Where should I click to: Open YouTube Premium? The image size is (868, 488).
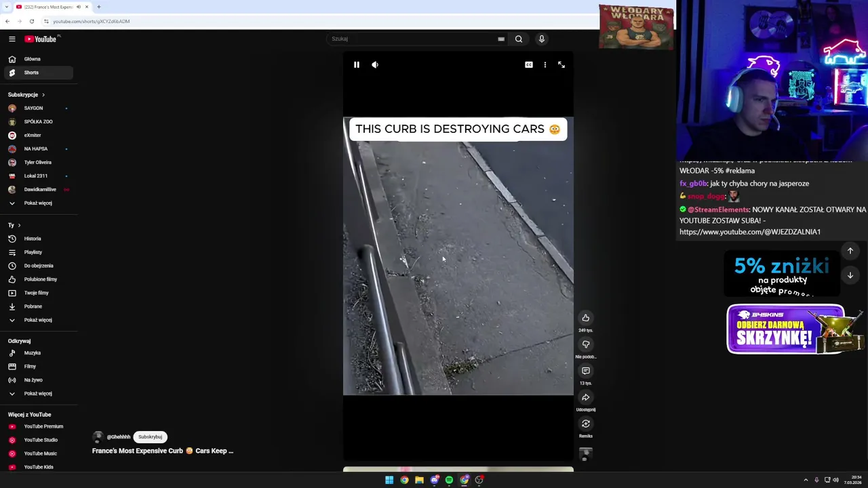(38, 426)
